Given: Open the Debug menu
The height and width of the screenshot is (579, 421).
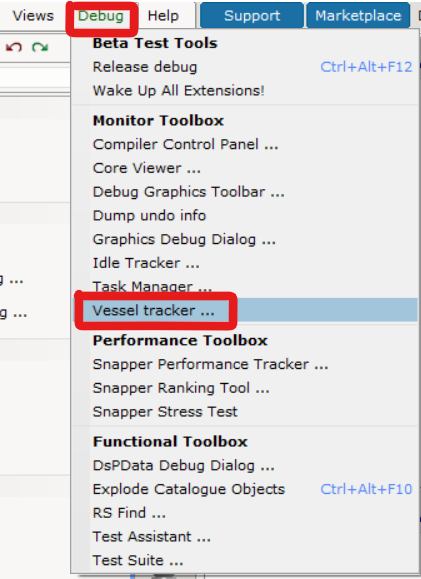Looking at the screenshot, I should (101, 16).
